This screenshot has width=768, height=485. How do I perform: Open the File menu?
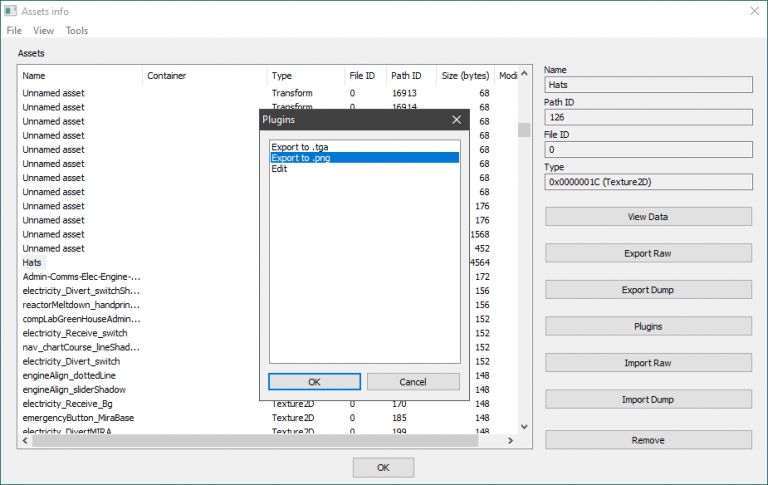[x=14, y=31]
